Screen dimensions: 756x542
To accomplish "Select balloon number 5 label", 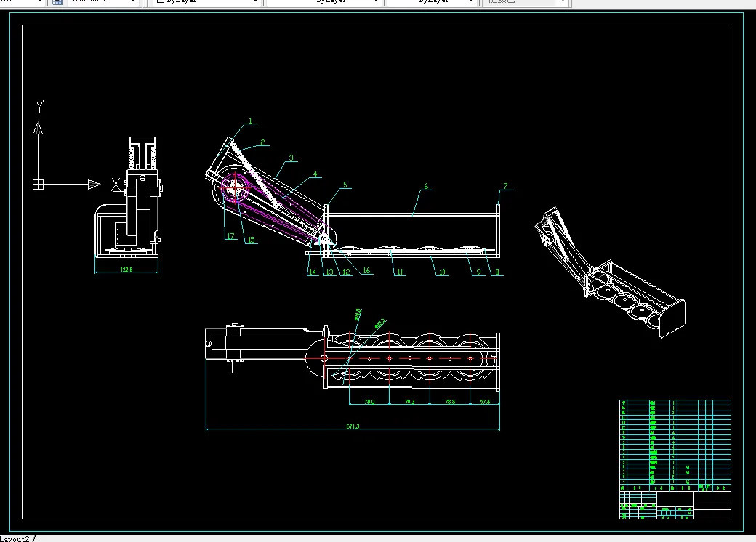I will 345,185.
